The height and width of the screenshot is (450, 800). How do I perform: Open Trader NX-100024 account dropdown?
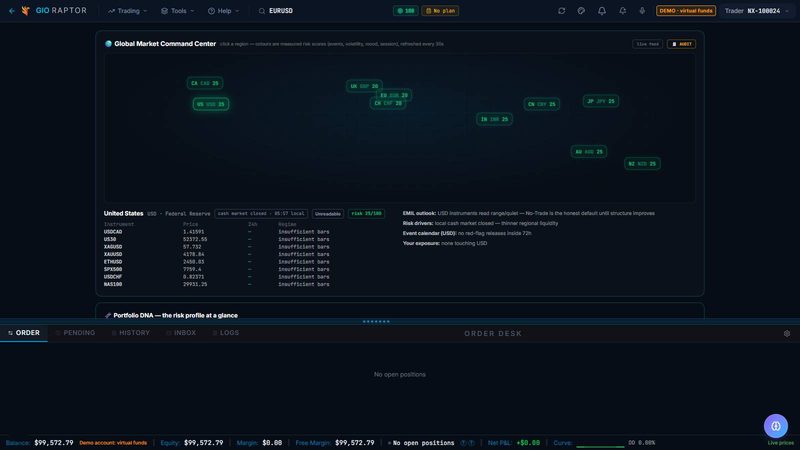pyautogui.click(x=757, y=11)
